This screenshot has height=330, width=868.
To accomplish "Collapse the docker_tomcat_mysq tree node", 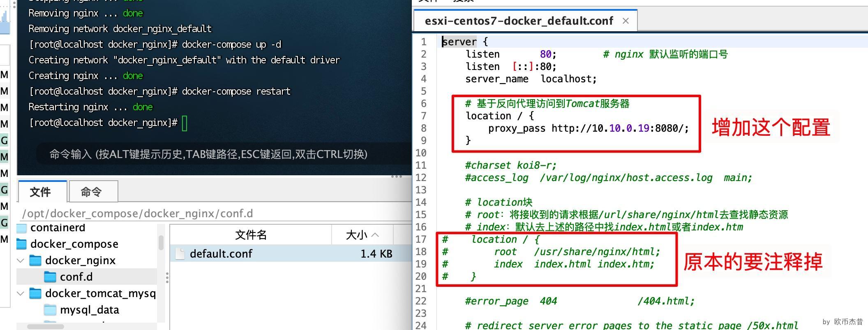I will pyautogui.click(x=20, y=293).
